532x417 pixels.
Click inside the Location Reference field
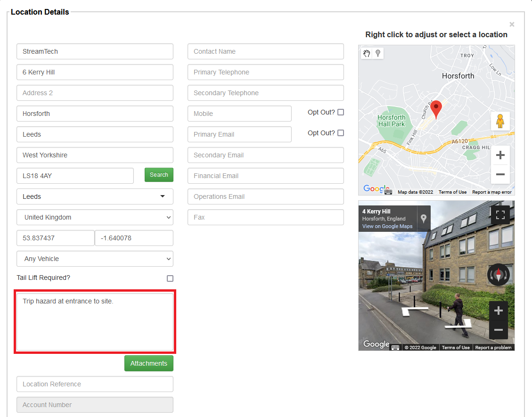coord(95,384)
